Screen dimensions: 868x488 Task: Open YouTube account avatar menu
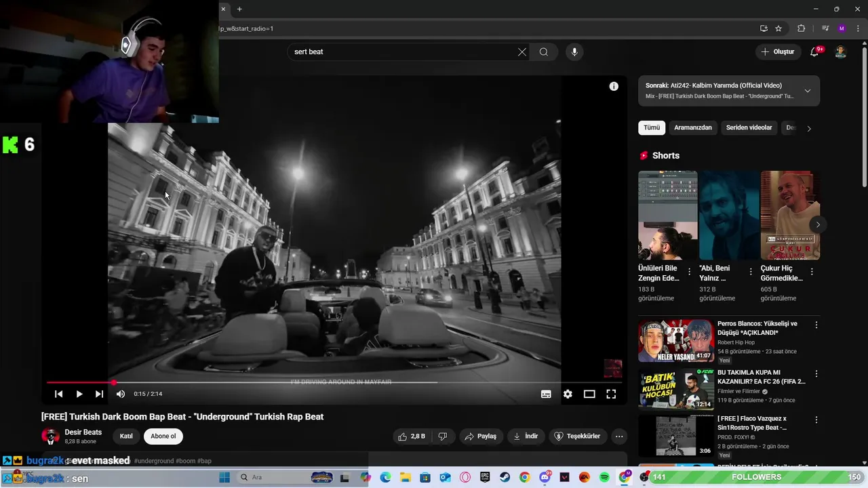pos(840,52)
